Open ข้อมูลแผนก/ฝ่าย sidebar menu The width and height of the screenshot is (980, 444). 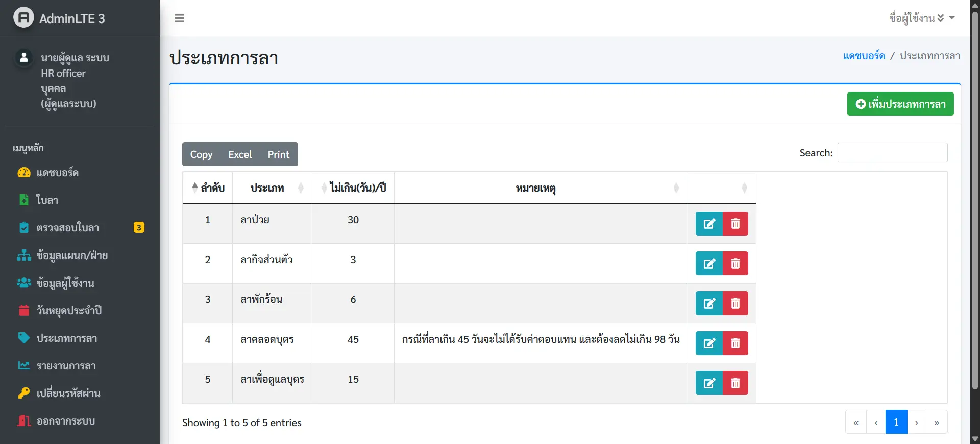[80, 255]
